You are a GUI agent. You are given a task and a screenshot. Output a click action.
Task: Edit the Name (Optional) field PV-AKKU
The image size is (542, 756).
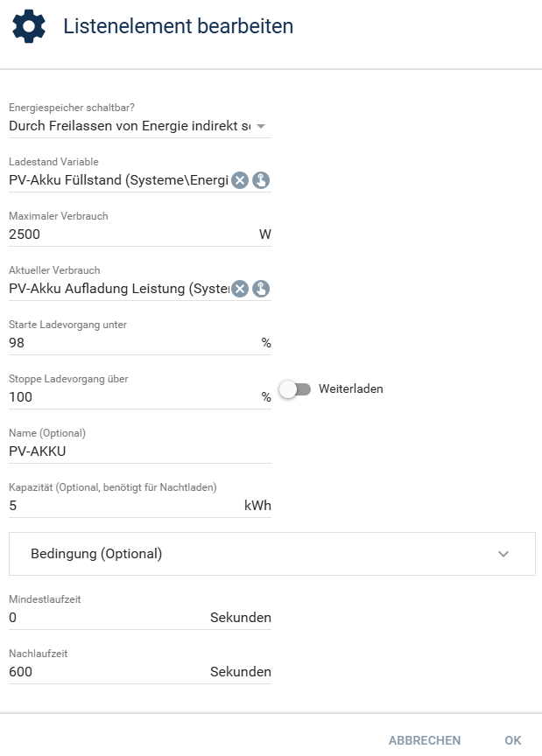140,451
